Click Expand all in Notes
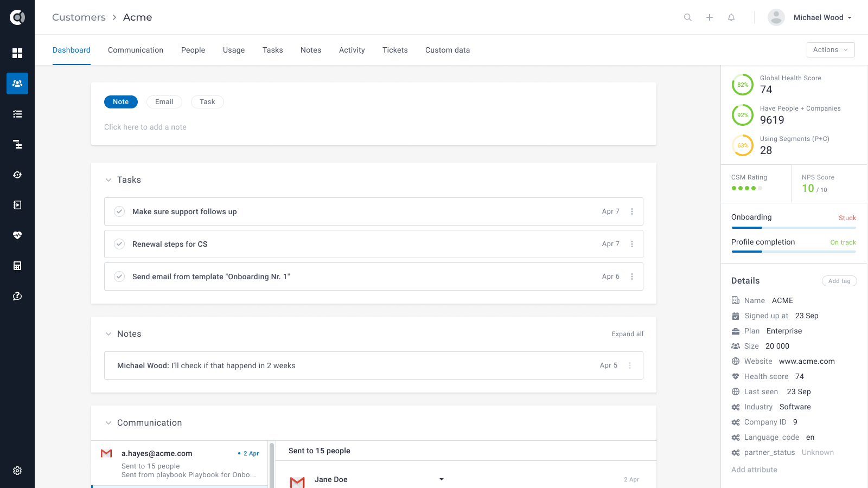 tap(628, 334)
